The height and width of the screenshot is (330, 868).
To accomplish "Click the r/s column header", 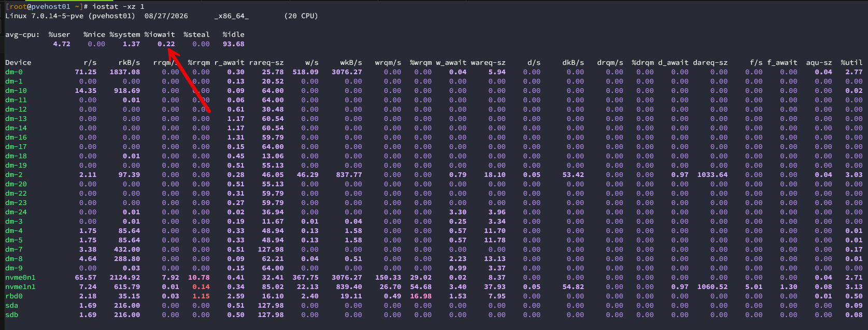I will pyautogui.click(x=90, y=63).
